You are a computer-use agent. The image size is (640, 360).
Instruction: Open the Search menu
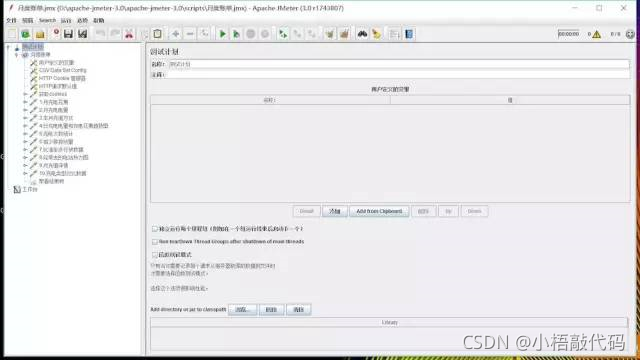(47, 20)
